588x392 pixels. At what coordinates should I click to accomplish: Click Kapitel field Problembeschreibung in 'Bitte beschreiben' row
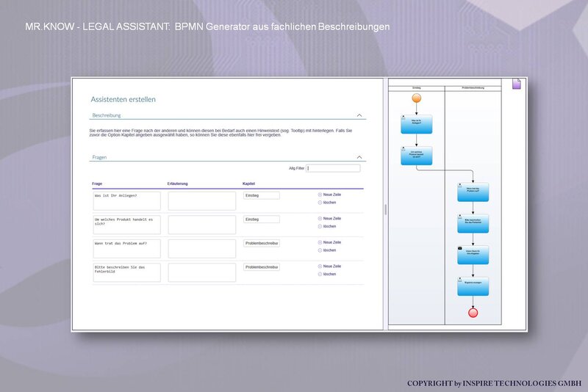pyautogui.click(x=262, y=267)
